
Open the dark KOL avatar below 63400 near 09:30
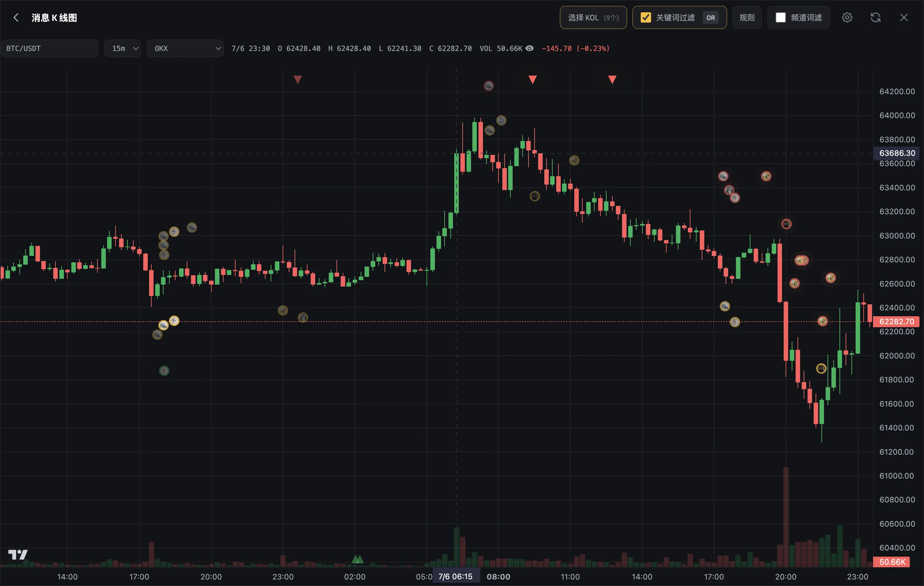[x=535, y=197]
